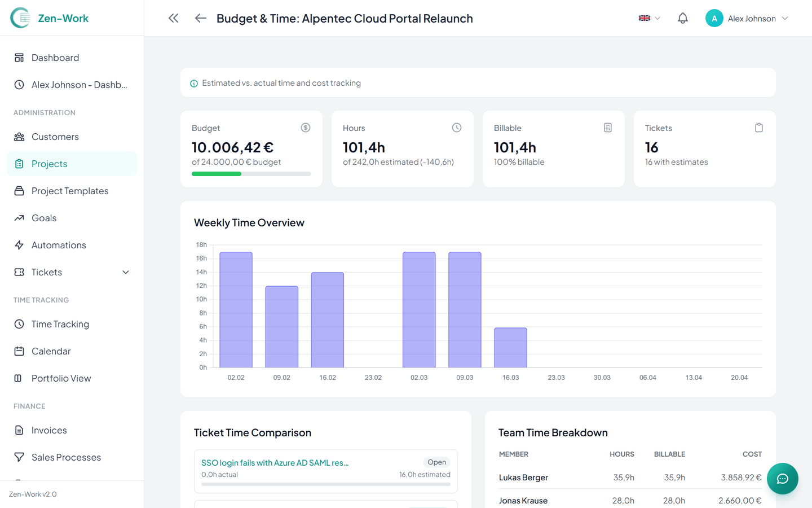
Task: Click the green budget progress bar
Action: pyautogui.click(x=217, y=174)
